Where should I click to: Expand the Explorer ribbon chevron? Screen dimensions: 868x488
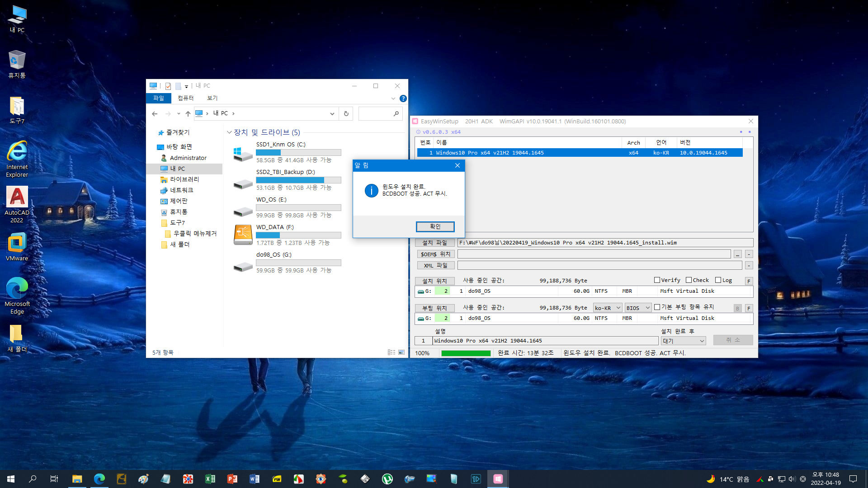393,99
